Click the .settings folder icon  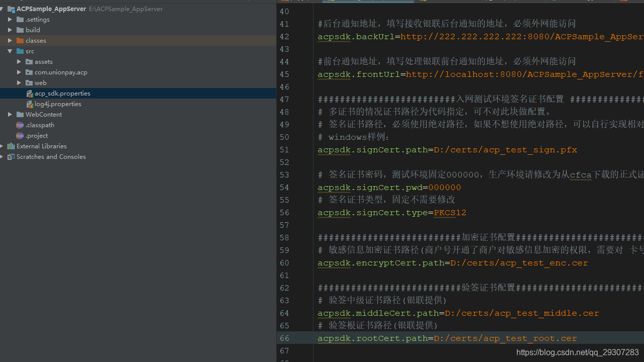20,20
